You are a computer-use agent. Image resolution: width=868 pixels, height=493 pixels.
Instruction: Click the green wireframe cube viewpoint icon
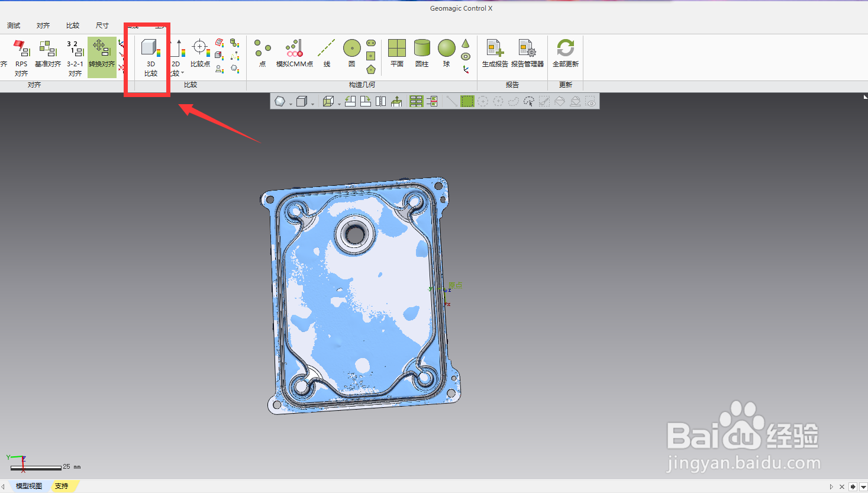tap(328, 101)
